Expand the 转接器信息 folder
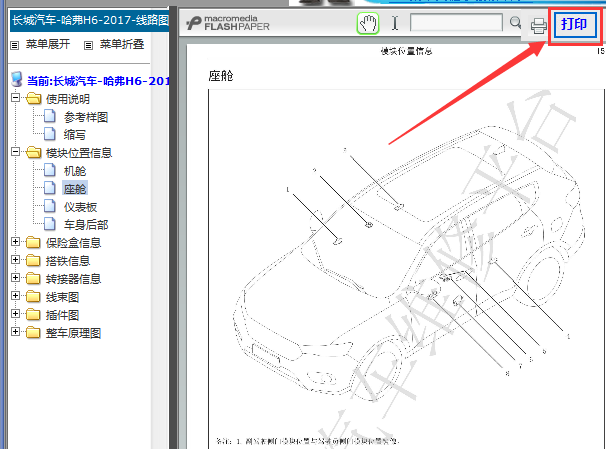Viewport: 606px width, 449px height. (15, 277)
